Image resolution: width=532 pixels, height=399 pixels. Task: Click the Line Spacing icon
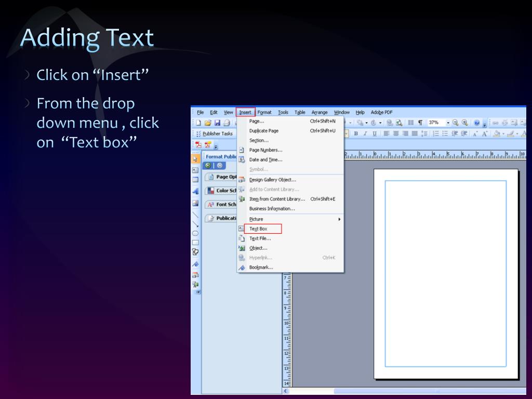424,134
